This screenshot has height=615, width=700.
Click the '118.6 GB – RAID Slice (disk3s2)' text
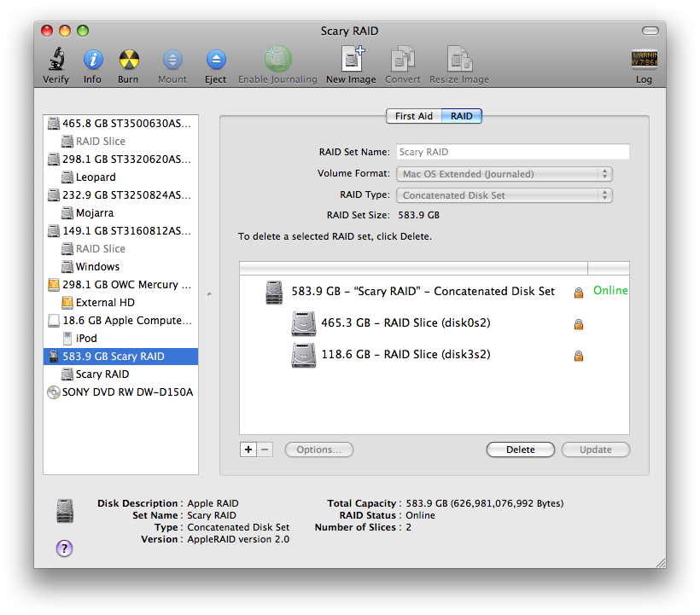point(405,354)
